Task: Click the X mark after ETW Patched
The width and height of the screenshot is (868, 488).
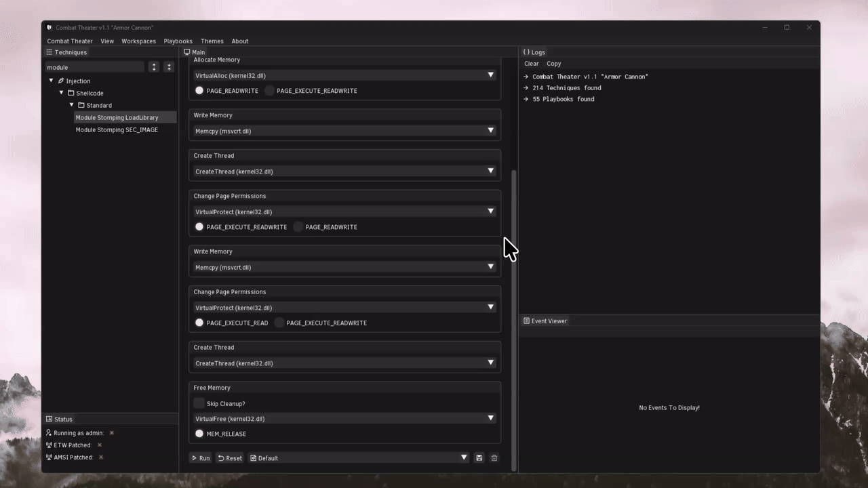Action: (100, 445)
